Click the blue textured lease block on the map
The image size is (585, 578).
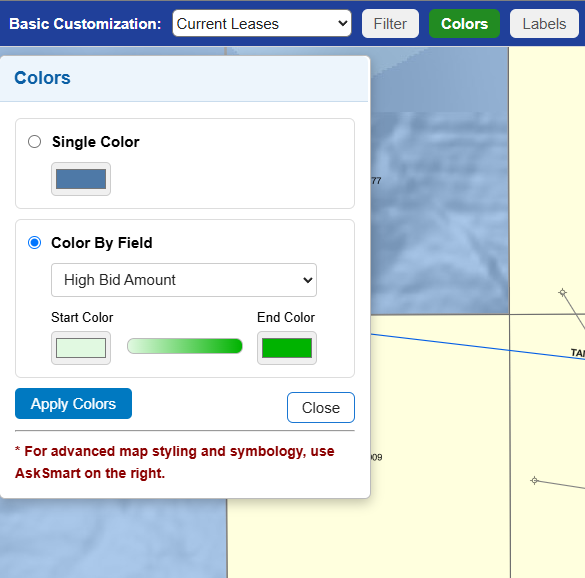[439, 213]
